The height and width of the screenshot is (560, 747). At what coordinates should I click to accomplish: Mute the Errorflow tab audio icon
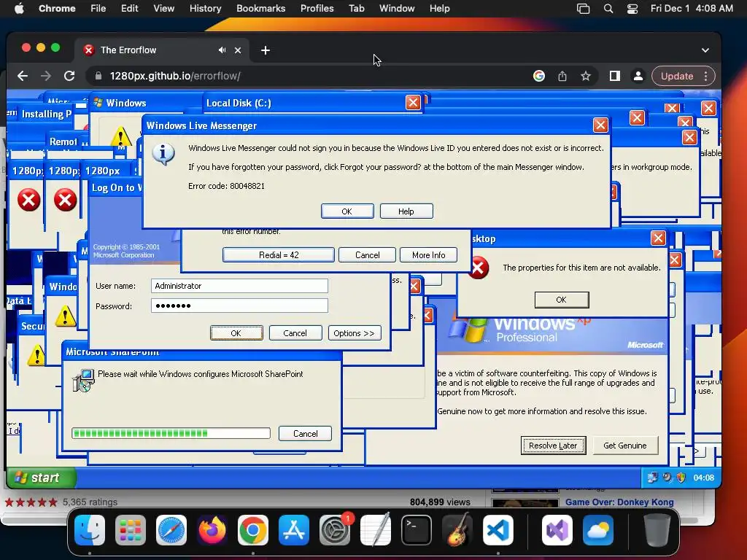(x=222, y=50)
